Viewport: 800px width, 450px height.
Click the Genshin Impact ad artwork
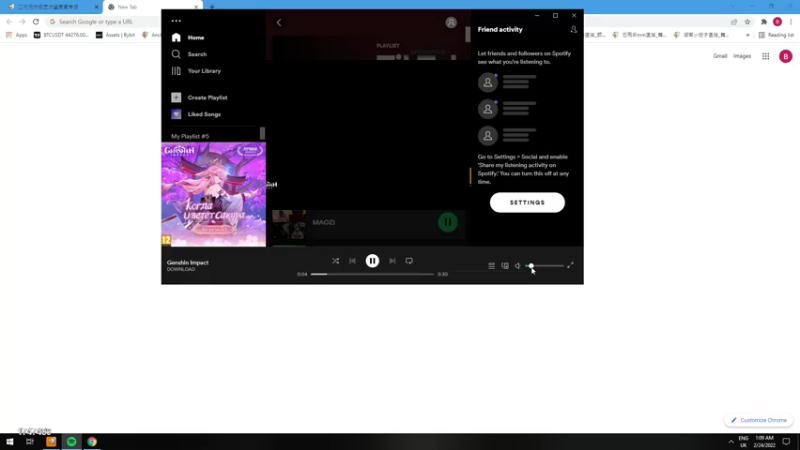point(214,194)
